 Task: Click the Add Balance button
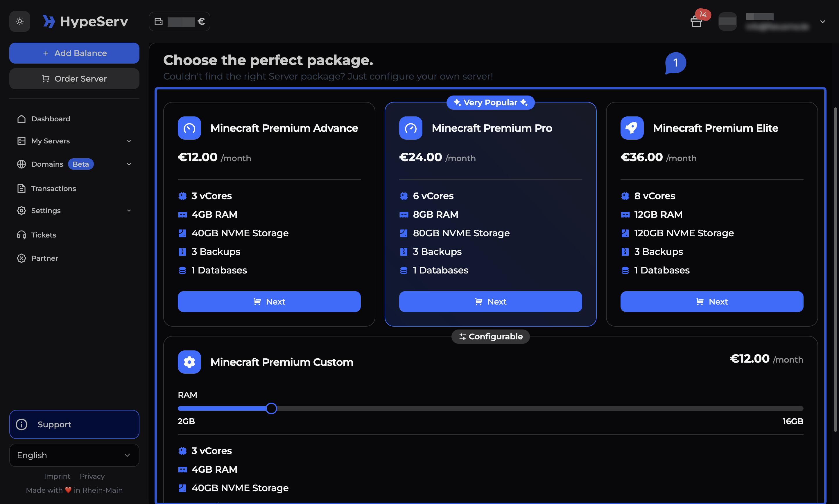pyautogui.click(x=74, y=53)
